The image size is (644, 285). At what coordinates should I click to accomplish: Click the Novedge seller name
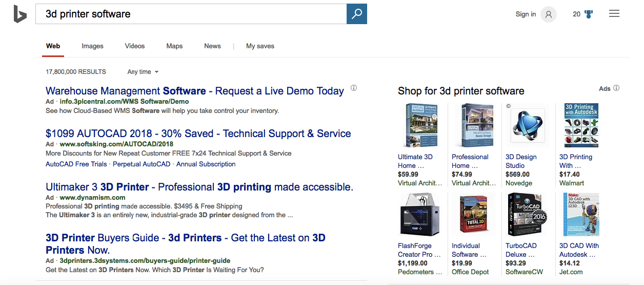tap(519, 183)
